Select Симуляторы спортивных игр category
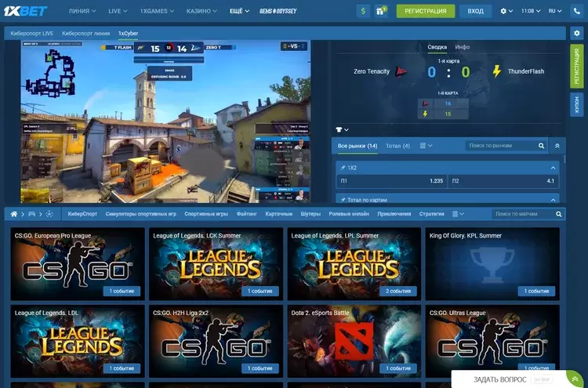 (x=140, y=214)
